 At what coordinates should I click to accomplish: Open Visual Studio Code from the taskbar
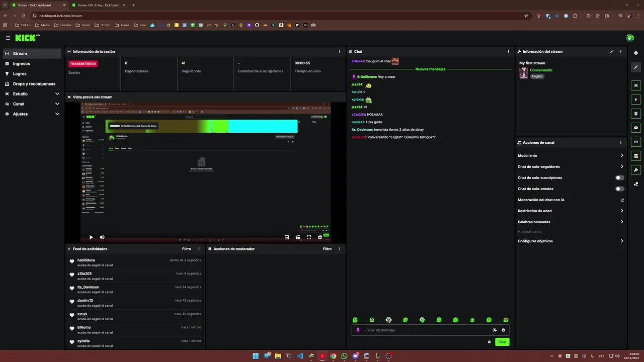pyautogui.click(x=300, y=356)
